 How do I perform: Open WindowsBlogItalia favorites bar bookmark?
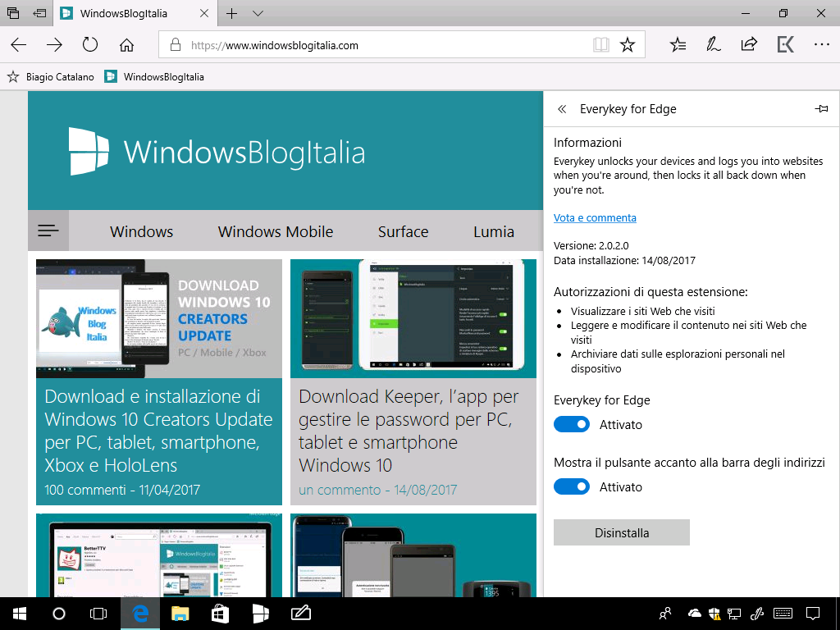point(154,76)
